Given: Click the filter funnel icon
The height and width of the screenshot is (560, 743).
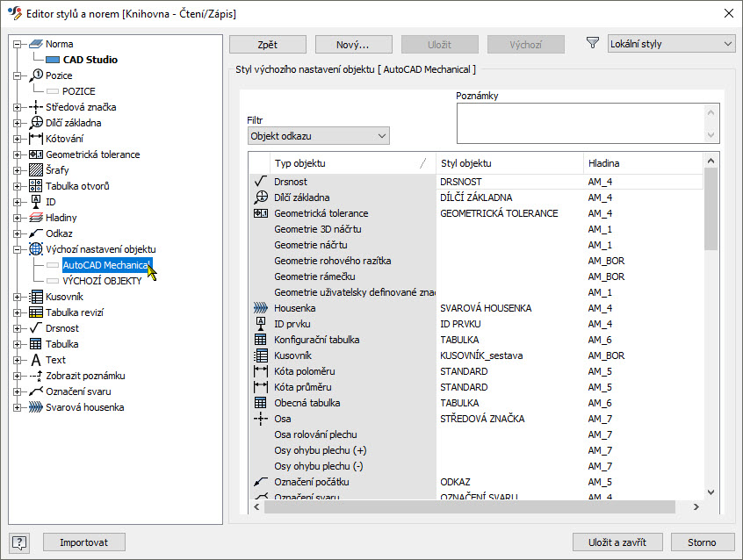Looking at the screenshot, I should point(592,43).
